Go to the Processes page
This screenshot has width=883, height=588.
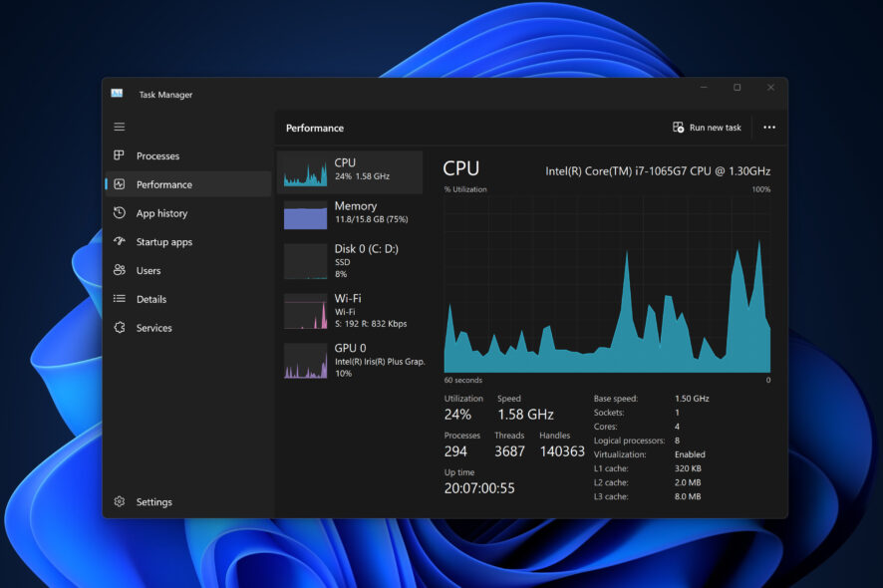click(x=188, y=156)
